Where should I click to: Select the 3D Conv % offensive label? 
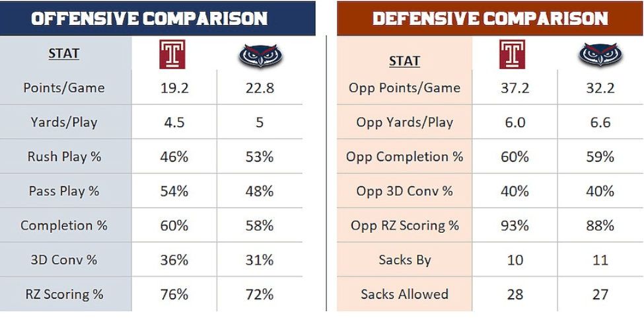(x=64, y=260)
